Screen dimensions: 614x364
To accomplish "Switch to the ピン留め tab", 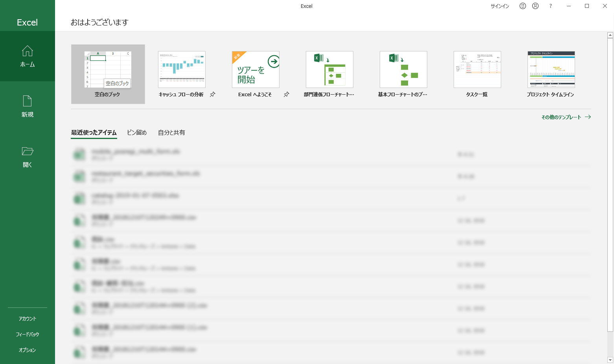I will click(137, 133).
